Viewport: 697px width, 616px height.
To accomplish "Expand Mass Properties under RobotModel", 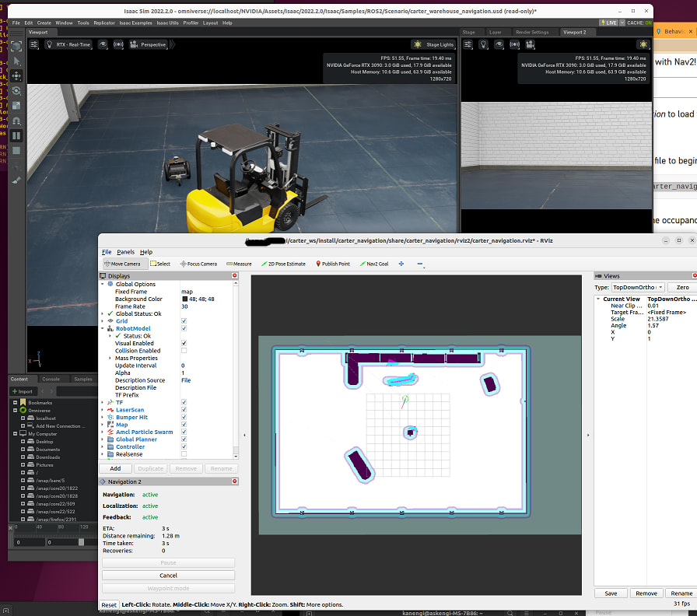I will (110, 359).
